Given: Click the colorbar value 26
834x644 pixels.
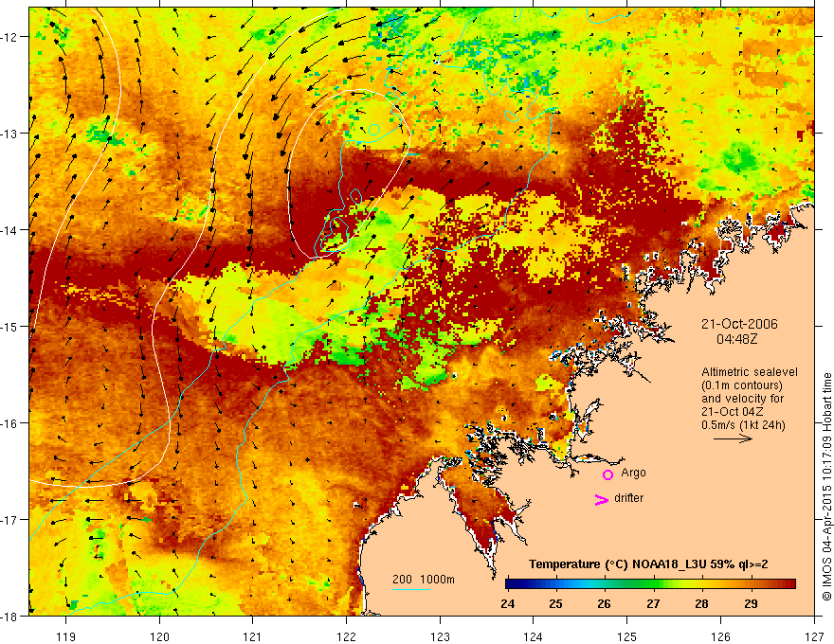Looking at the screenshot, I should point(605,604).
